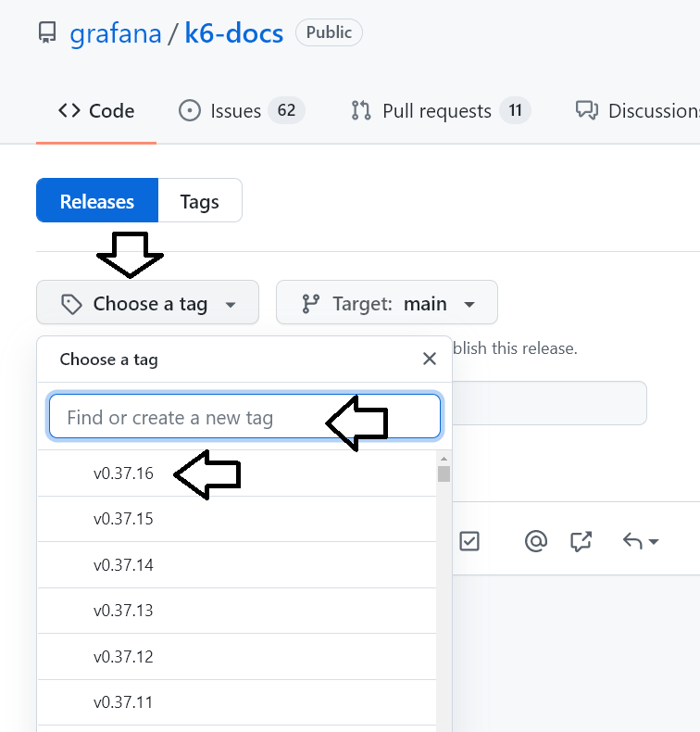
Task: Click the Pull requests count badge 11
Action: point(515,110)
